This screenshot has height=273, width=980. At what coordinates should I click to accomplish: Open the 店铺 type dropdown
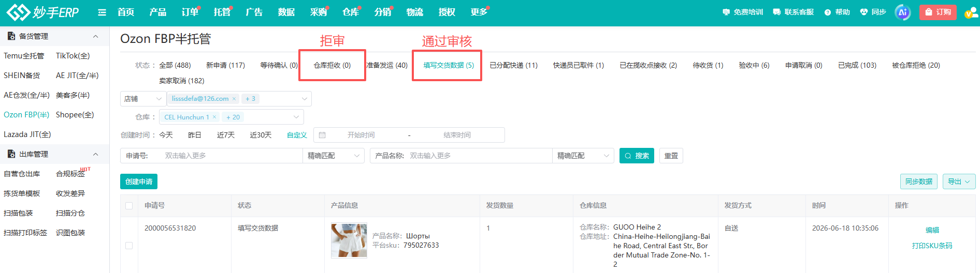[x=143, y=98]
